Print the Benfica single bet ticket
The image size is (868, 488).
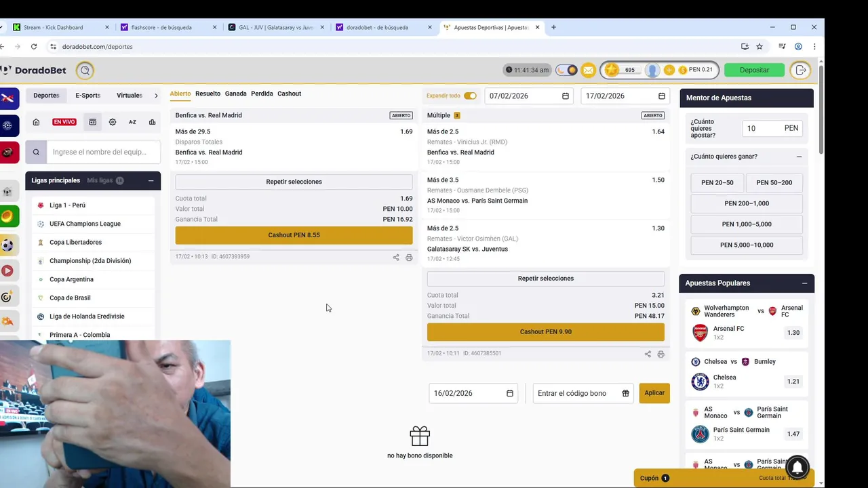(409, 258)
